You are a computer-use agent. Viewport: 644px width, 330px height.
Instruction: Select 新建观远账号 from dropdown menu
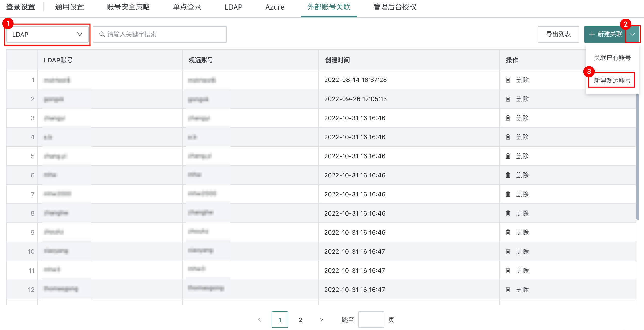pos(612,80)
